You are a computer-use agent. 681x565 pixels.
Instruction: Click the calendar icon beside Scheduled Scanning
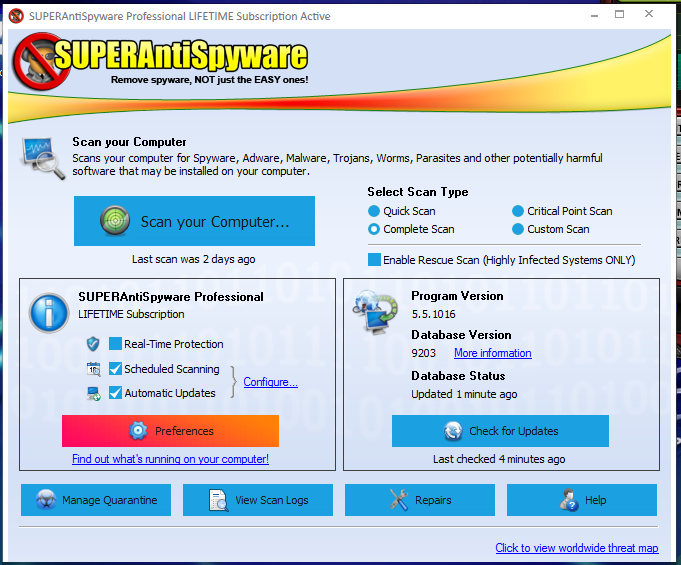pyautogui.click(x=93, y=369)
